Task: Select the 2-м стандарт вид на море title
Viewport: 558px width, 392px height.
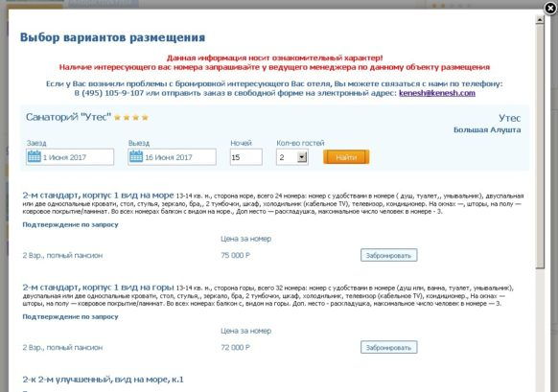Action: tap(98, 196)
